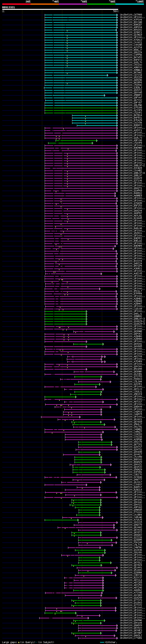Click the UniRef100_B4FEY3 label
The image size is (146, 644).
click(x=131, y=60)
